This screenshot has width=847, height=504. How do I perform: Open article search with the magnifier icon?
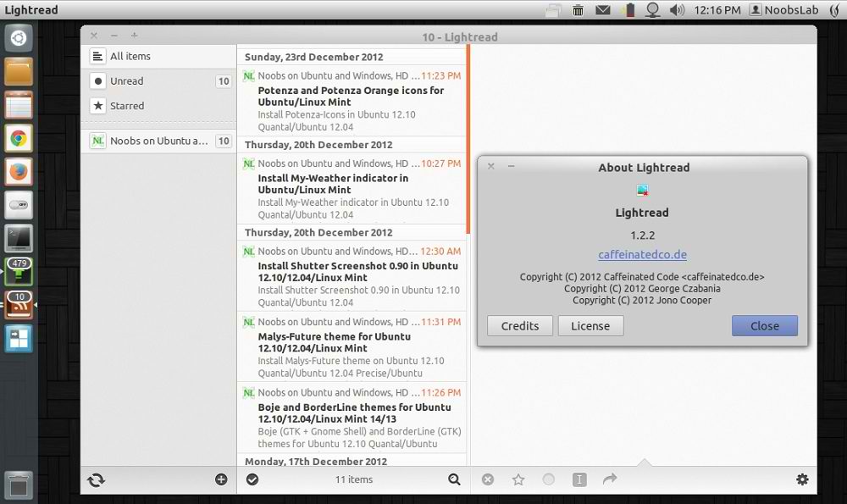coord(455,479)
